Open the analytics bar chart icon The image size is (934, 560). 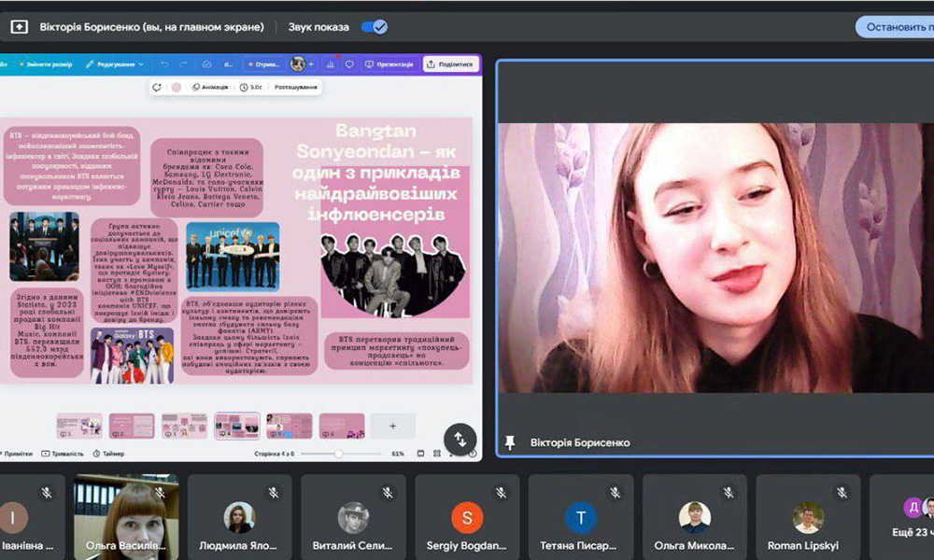pos(330,64)
